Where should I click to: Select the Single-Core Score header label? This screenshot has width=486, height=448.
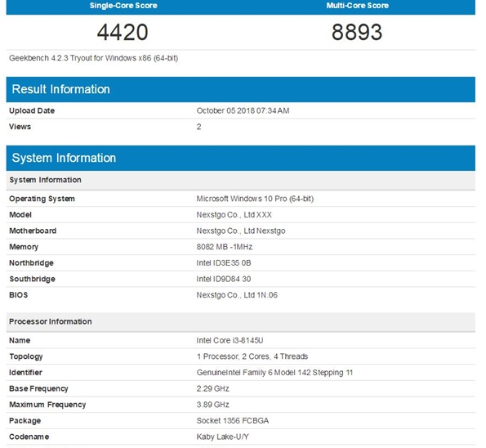[123, 6]
